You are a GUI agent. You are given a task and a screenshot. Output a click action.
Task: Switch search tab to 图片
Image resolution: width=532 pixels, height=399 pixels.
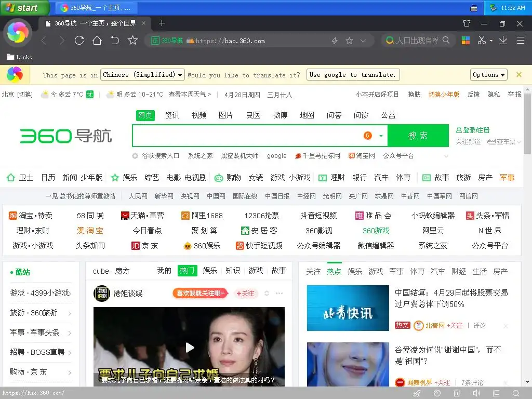click(x=226, y=115)
